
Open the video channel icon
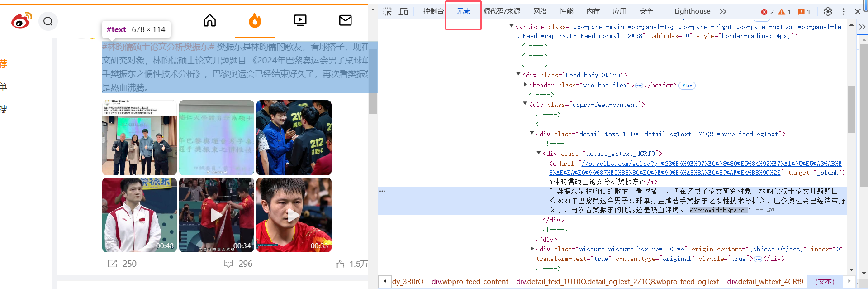[x=300, y=20]
